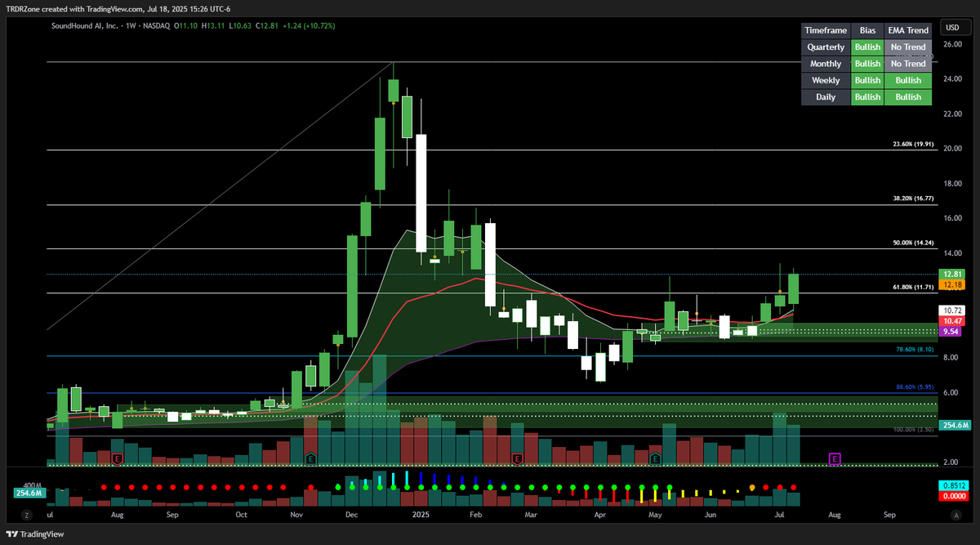
Task: Click the Dec label on time axis
Action: point(352,516)
